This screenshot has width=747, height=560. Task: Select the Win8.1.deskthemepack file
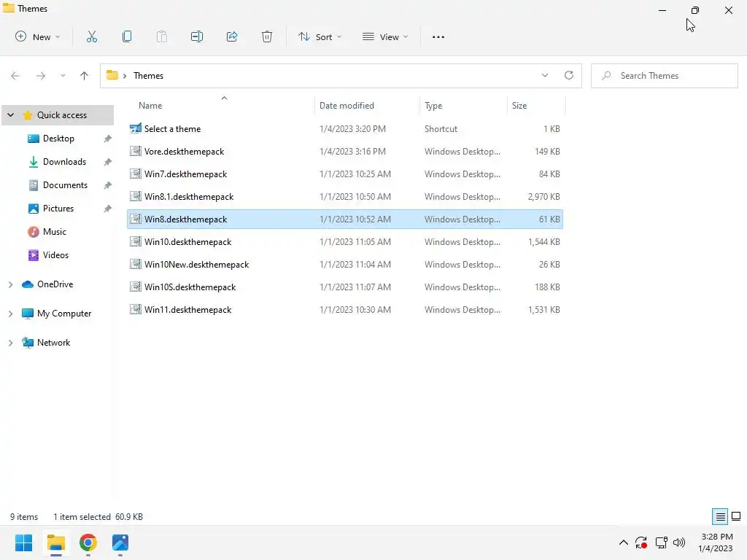[x=345, y=197]
